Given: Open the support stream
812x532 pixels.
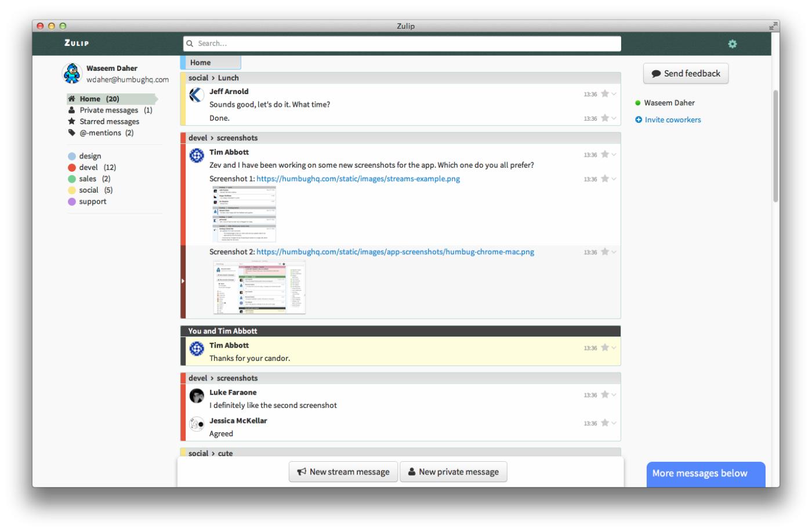Looking at the screenshot, I should pyautogui.click(x=93, y=202).
